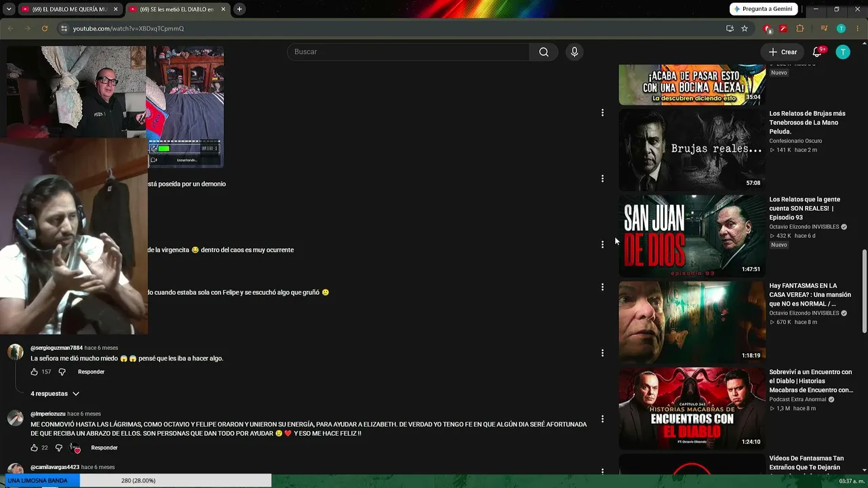Open @sergioguzman7884 channel link
868x488 pixels.
click(x=56, y=348)
